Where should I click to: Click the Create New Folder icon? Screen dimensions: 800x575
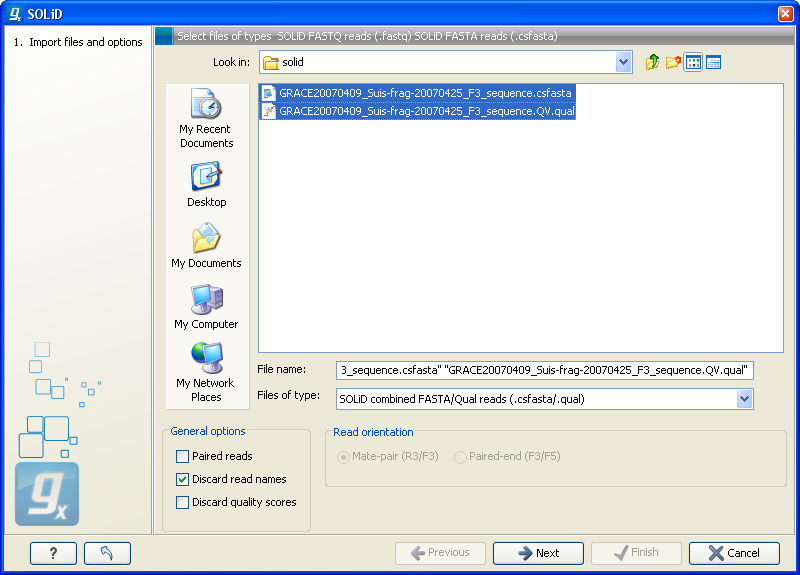click(x=673, y=62)
